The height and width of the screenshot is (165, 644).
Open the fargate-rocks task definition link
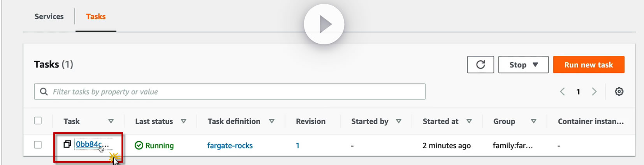tap(230, 146)
